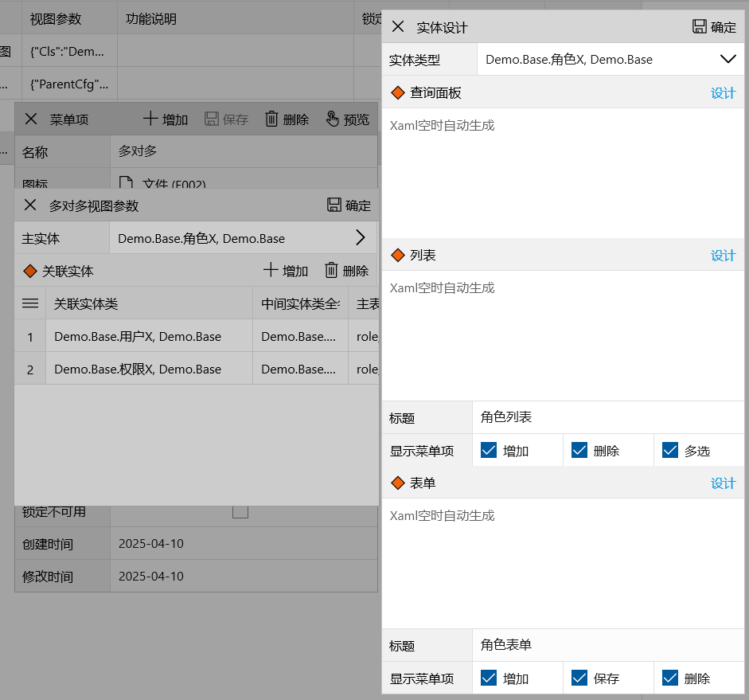The height and width of the screenshot is (700, 749).
Task: Expand 主实体 selector chevron
Action: tap(360, 237)
